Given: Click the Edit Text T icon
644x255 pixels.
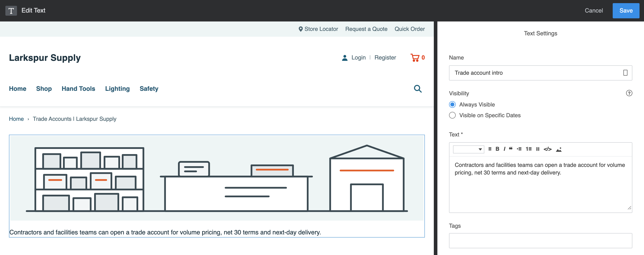Looking at the screenshot, I should coord(11,11).
